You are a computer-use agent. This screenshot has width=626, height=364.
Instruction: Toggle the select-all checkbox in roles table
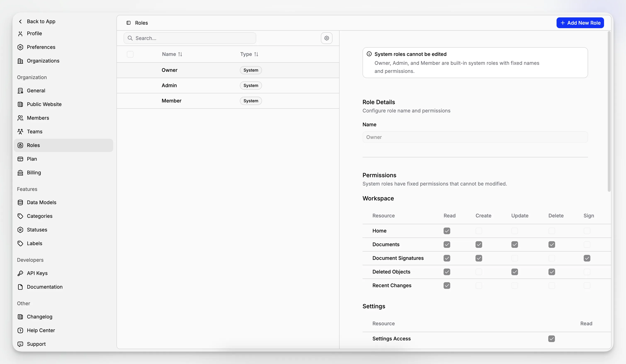130,54
